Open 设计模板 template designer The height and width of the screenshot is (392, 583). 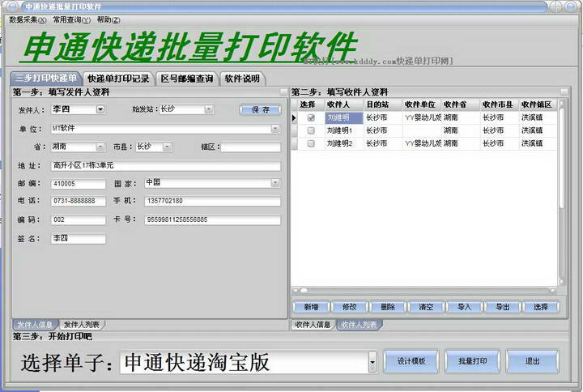411,360
